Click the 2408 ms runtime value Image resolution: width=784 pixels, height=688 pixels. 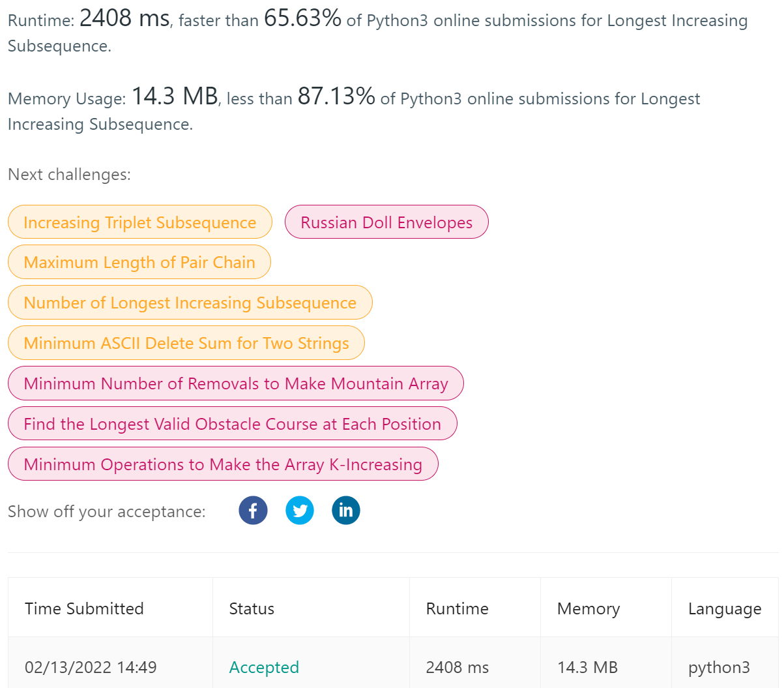(x=457, y=667)
